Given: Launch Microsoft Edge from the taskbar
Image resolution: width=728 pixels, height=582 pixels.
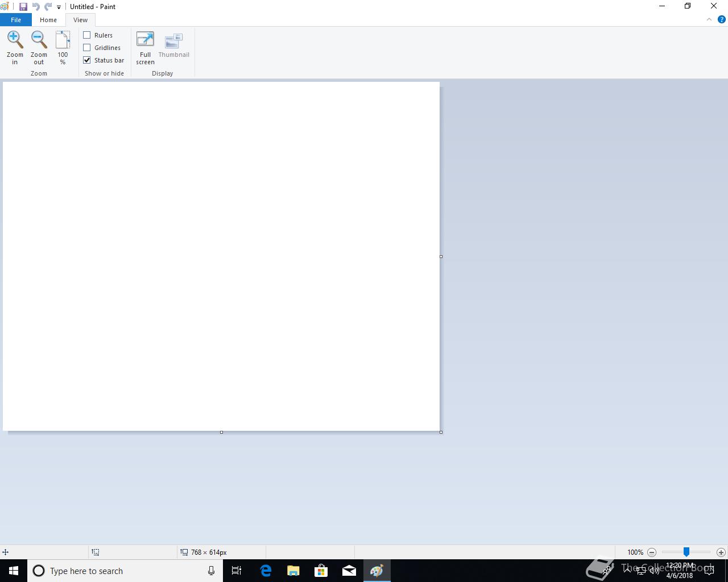Looking at the screenshot, I should pyautogui.click(x=266, y=571).
